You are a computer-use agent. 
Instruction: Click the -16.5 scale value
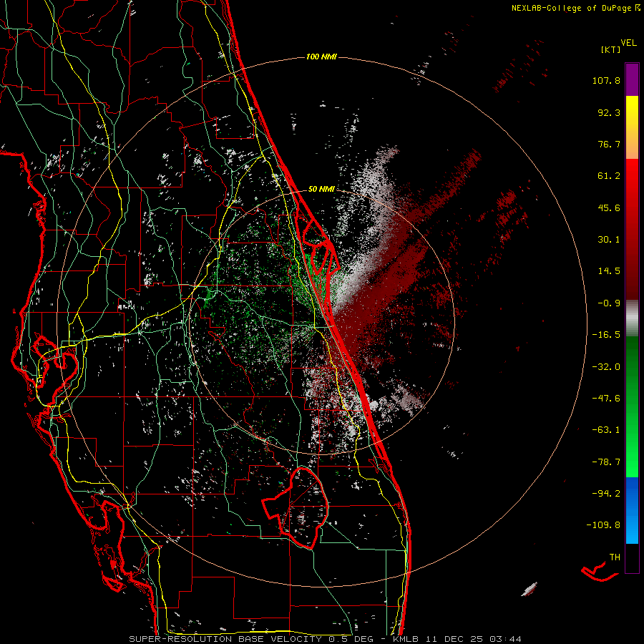click(606, 335)
